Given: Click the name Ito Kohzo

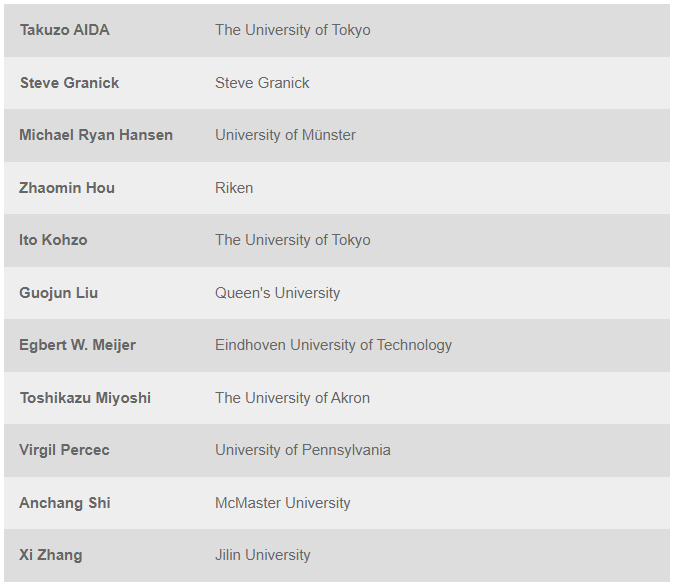Looking at the screenshot, I should 53,240.
